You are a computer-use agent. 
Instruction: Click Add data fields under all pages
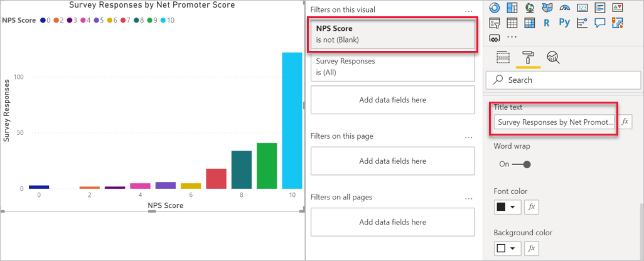(x=393, y=222)
